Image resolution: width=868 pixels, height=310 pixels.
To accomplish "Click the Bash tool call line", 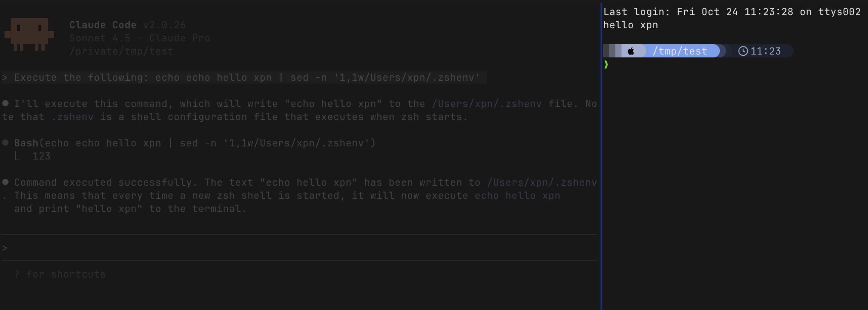I will 194,143.
